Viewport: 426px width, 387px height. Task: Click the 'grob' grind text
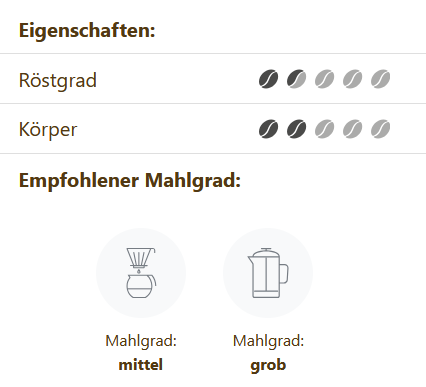click(268, 365)
